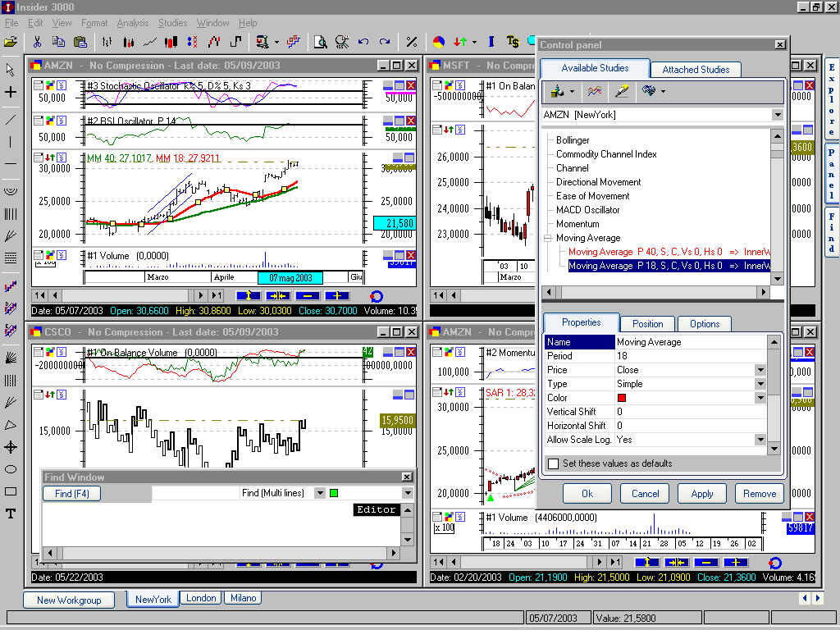
Task: Click the Apply button in Control panel
Action: coord(702,493)
